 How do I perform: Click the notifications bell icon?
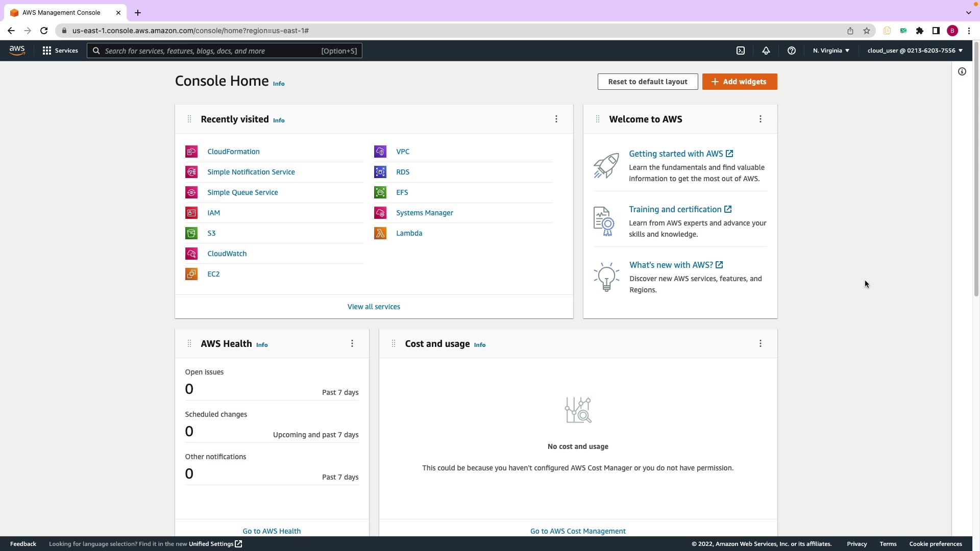tap(766, 51)
